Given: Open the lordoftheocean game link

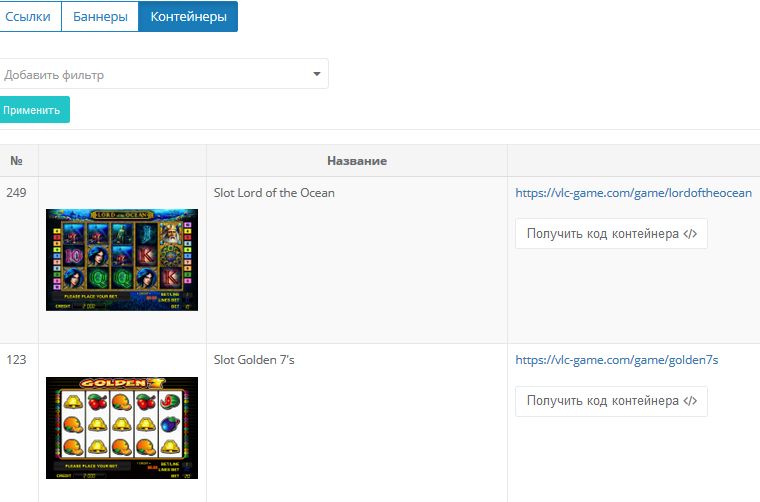Looking at the screenshot, I should click(x=633, y=193).
